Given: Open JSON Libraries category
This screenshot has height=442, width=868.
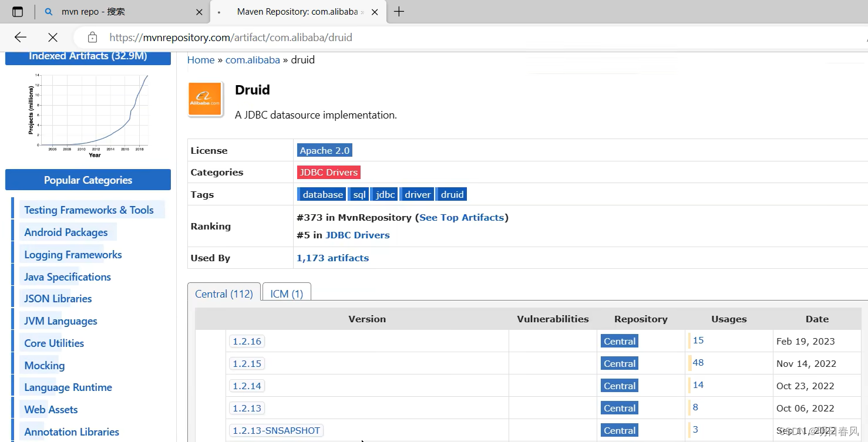Looking at the screenshot, I should click(x=58, y=299).
